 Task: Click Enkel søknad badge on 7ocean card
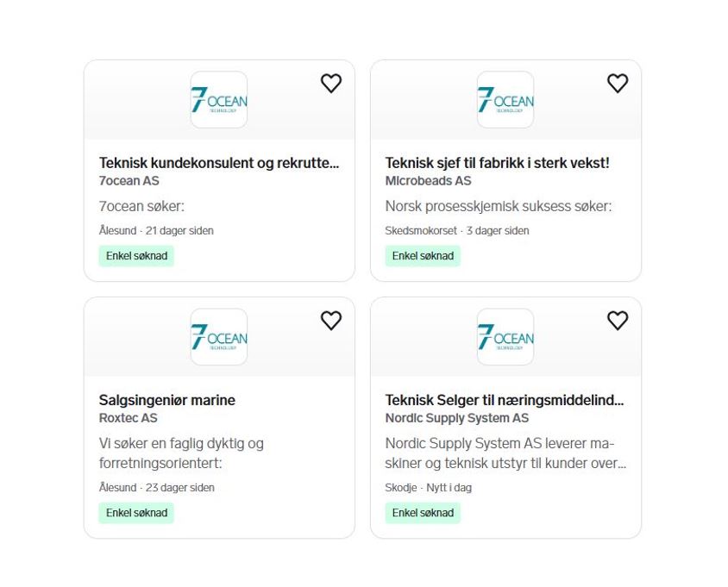(x=136, y=256)
